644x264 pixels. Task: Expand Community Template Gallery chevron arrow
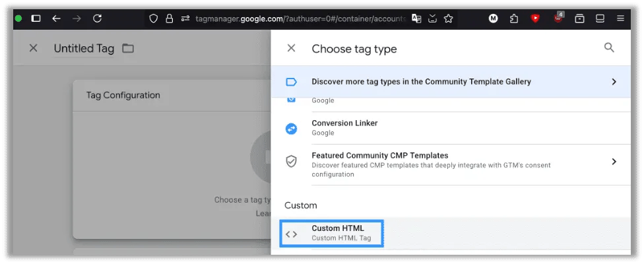point(614,82)
